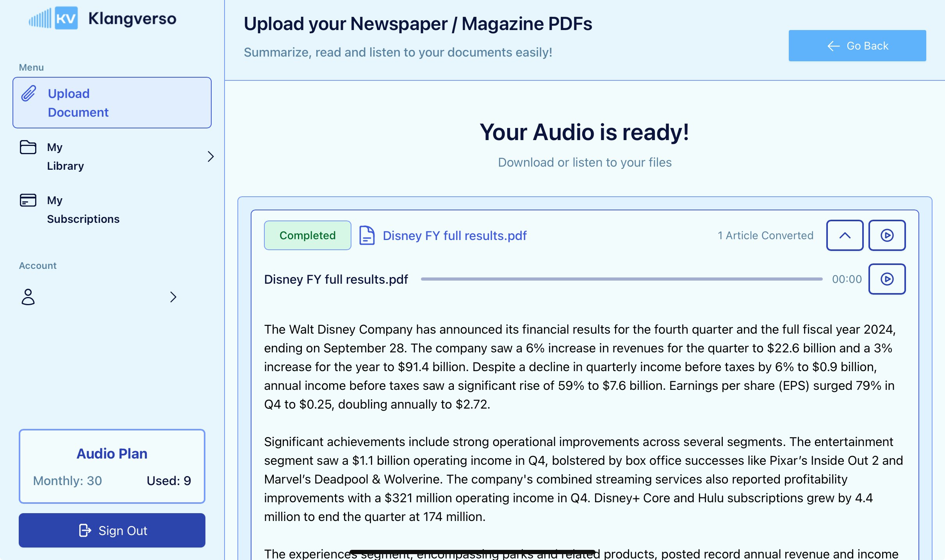Image resolution: width=945 pixels, height=560 pixels.
Task: Click the Go Back button
Action: pos(857,46)
